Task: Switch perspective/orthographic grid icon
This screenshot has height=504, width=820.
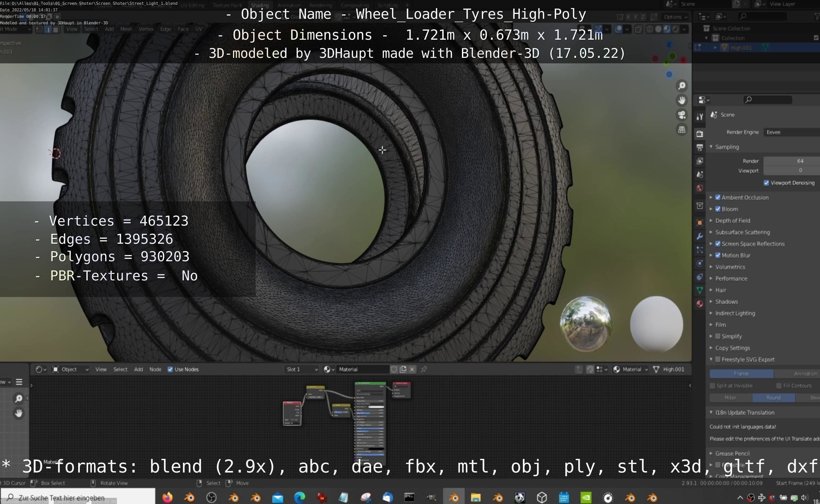Action: (x=682, y=130)
